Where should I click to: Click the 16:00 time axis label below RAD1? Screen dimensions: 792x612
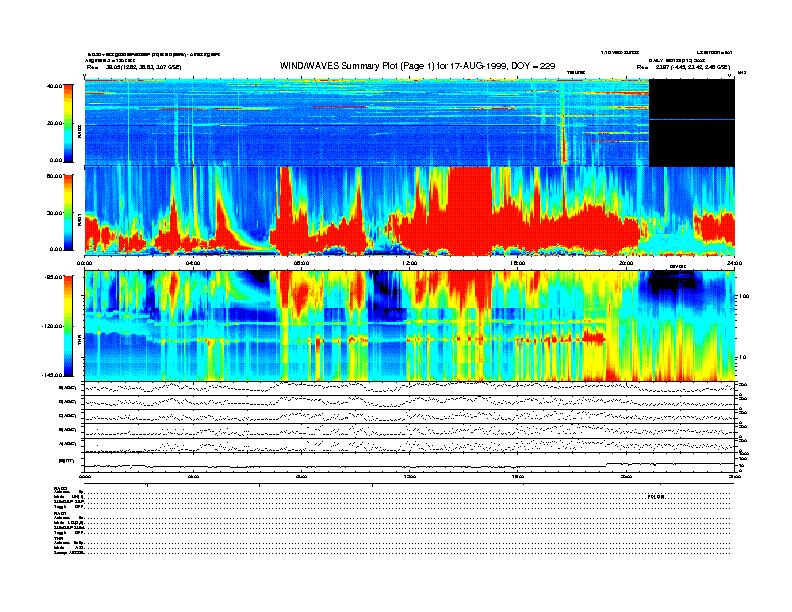tap(518, 263)
